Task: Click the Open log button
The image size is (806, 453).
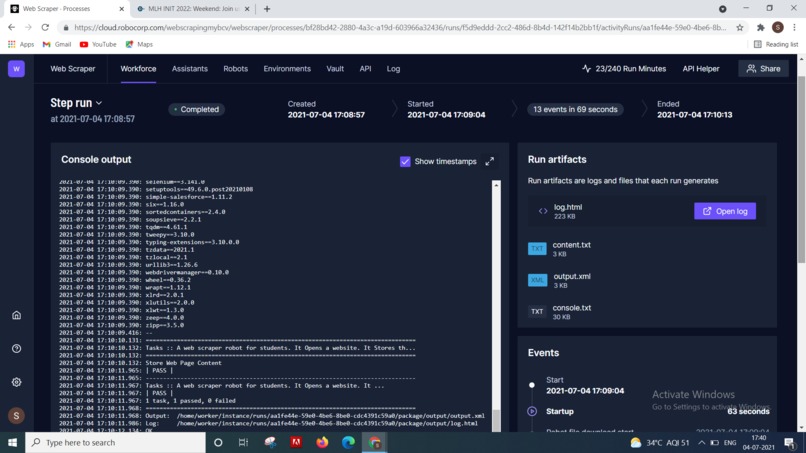Action: coord(725,211)
